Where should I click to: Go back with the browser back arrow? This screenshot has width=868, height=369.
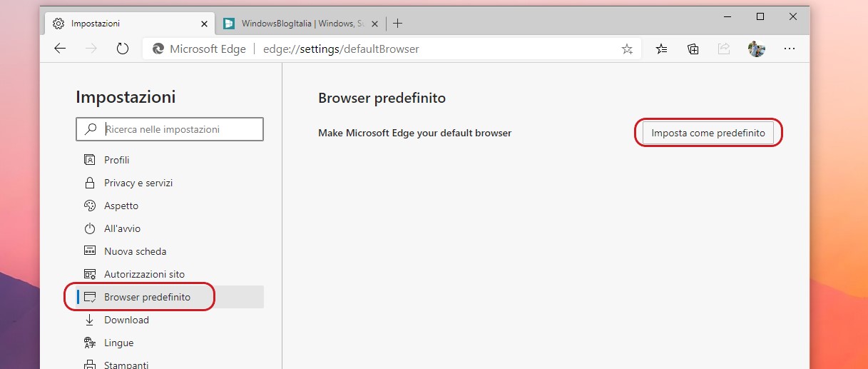tap(60, 49)
